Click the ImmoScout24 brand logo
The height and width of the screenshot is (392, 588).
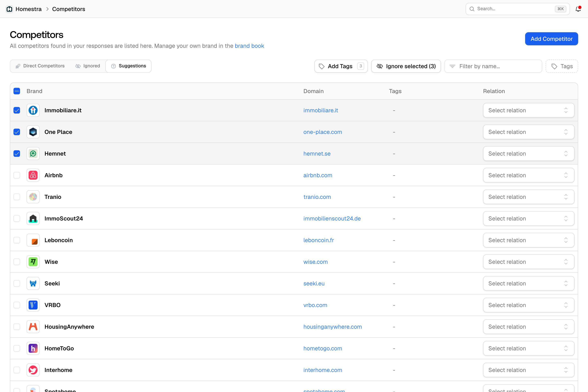pos(33,218)
